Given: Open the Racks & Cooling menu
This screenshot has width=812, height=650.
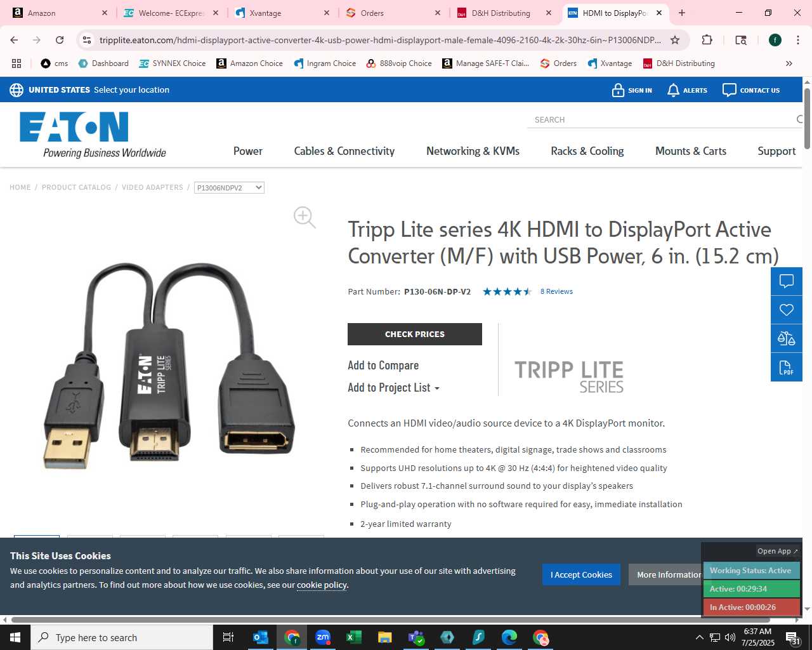Looking at the screenshot, I should click(x=587, y=151).
